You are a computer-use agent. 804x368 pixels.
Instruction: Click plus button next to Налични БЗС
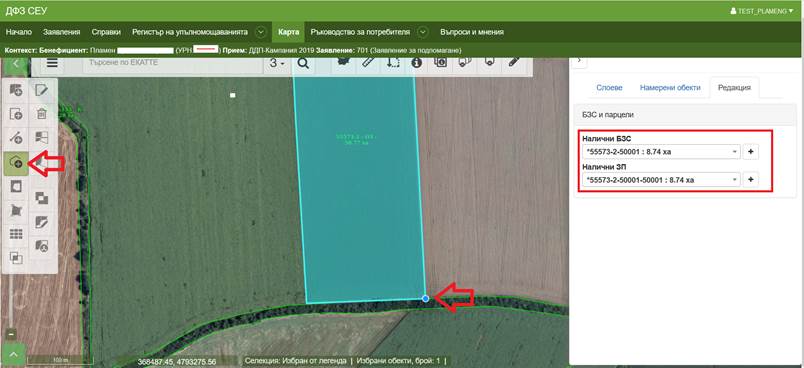[x=751, y=152]
